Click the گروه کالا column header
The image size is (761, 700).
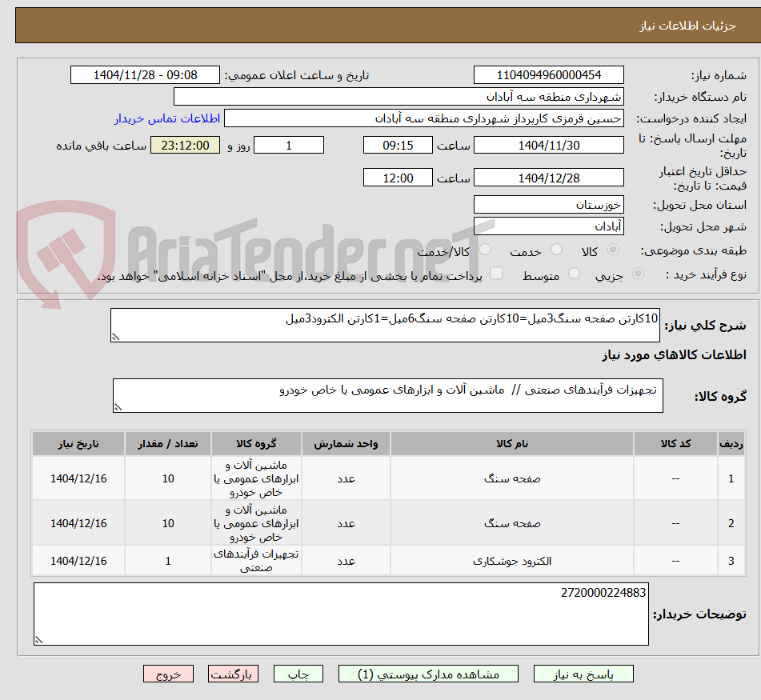(256, 443)
